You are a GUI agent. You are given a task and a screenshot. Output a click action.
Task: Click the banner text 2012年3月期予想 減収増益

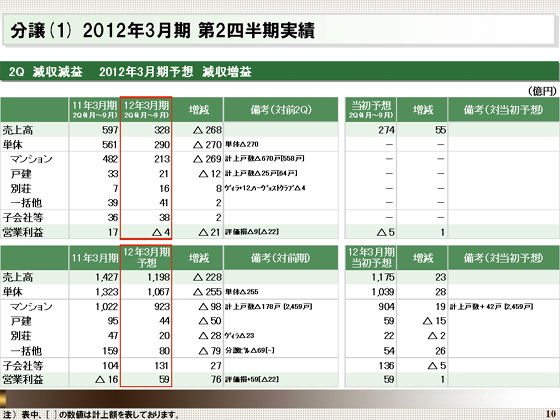[175, 72]
